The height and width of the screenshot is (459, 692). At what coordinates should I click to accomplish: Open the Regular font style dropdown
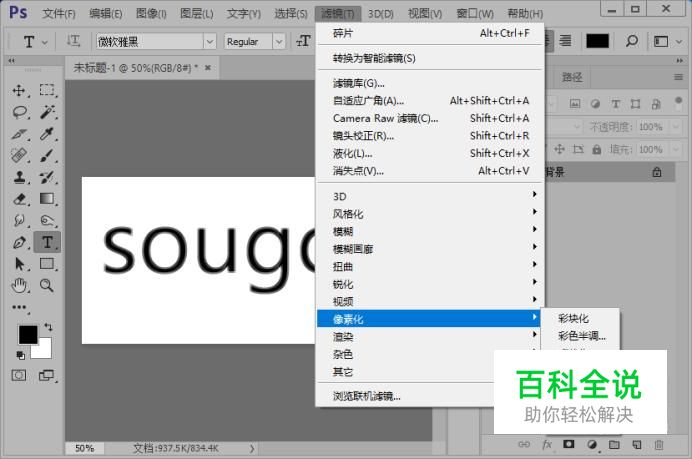[x=279, y=41]
